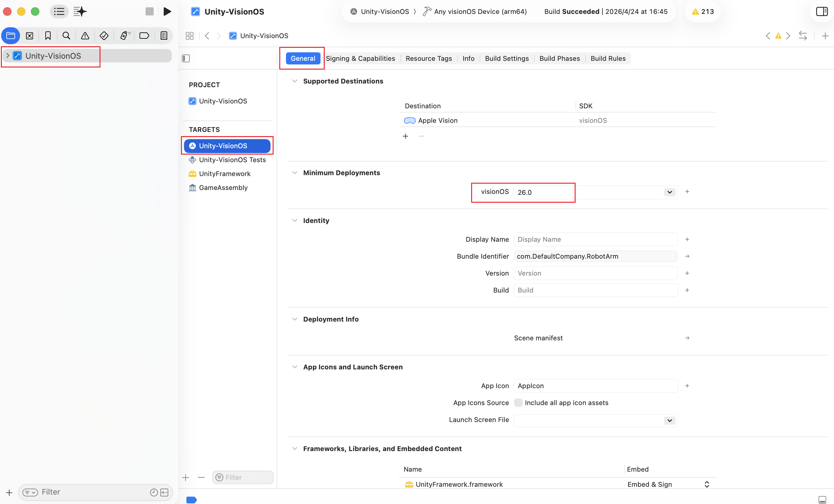Screen dimensions: 834x504
Task: Click the Run play button
Action: click(x=167, y=11)
